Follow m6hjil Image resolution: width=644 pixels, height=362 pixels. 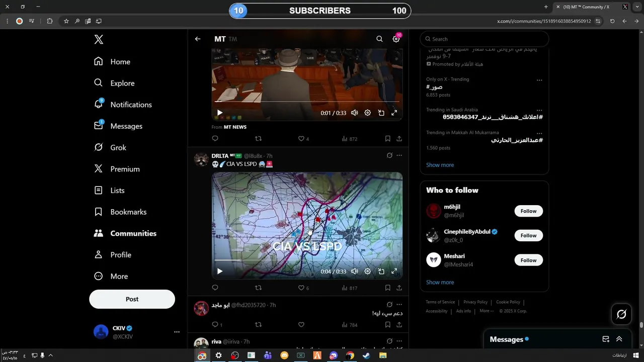[528, 211]
